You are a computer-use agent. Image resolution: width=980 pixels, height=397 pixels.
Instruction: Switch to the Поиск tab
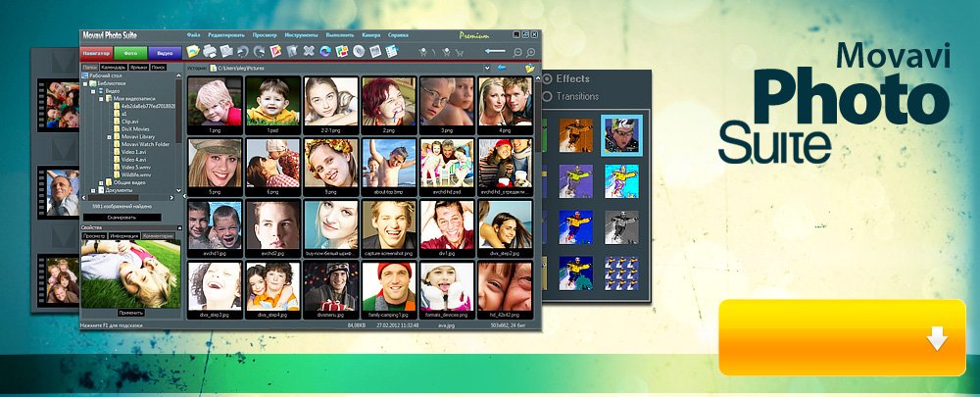pyautogui.click(x=159, y=68)
